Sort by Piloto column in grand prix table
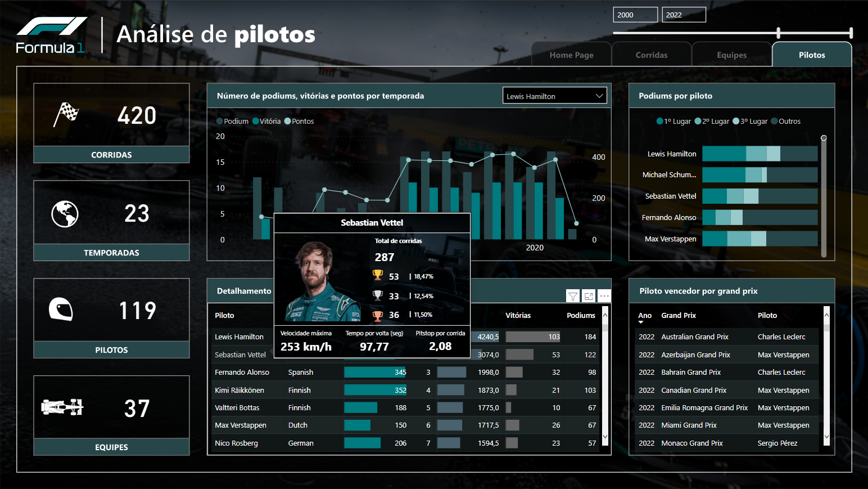 pos(767,315)
